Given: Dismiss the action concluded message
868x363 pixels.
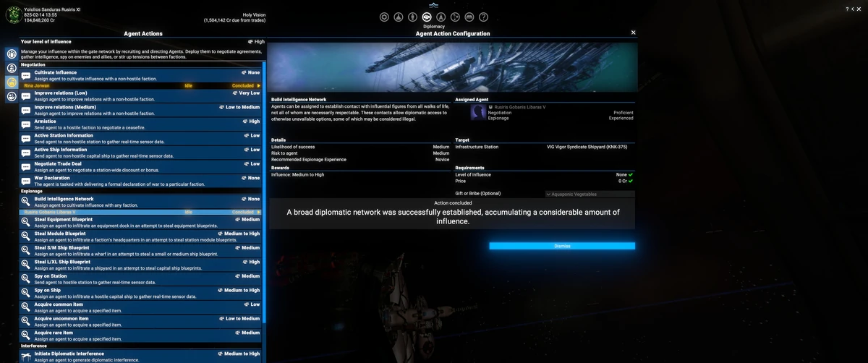Looking at the screenshot, I should [562, 246].
